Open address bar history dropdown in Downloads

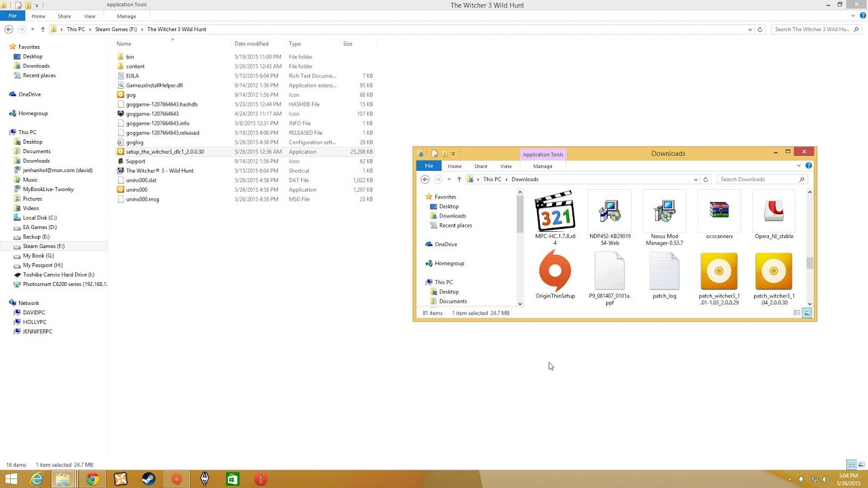click(696, 180)
